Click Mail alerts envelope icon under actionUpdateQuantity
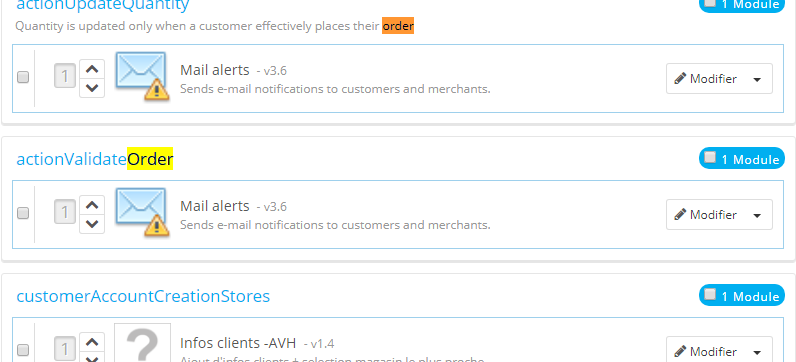The height and width of the screenshot is (362, 796). 142,76
